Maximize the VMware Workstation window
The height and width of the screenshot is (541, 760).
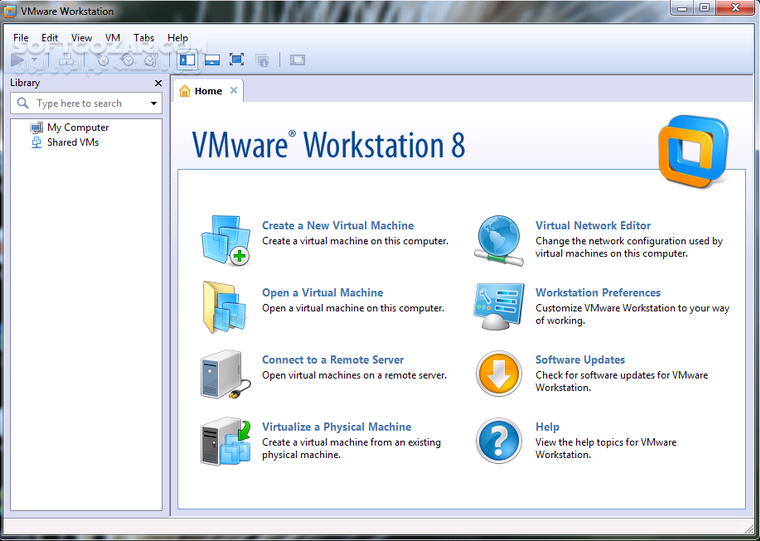(x=705, y=7)
